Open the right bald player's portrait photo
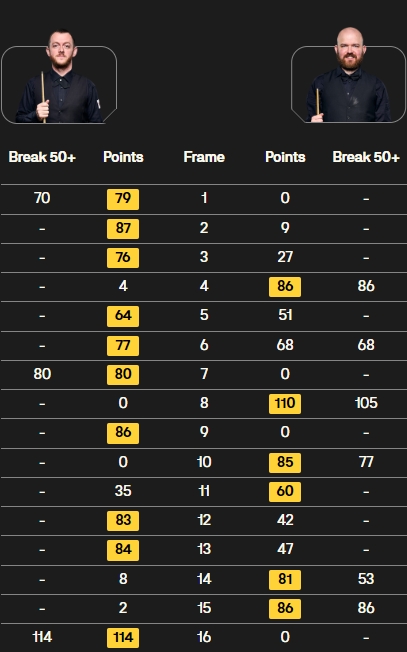407x652 pixels. pos(348,75)
